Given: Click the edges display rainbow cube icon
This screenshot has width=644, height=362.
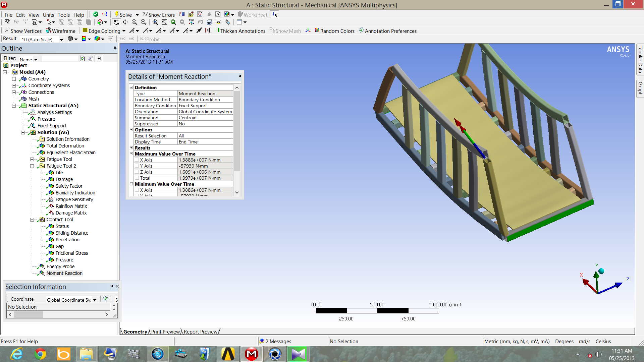Looking at the screenshot, I should pyautogui.click(x=97, y=39).
